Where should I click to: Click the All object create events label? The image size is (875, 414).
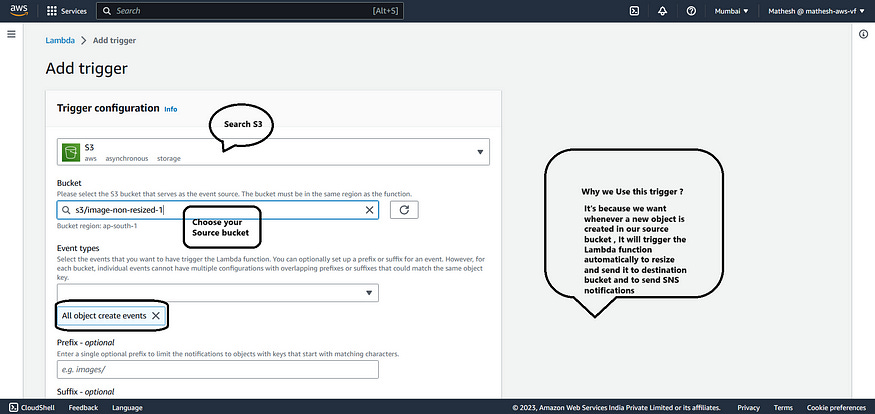pyautogui.click(x=104, y=316)
